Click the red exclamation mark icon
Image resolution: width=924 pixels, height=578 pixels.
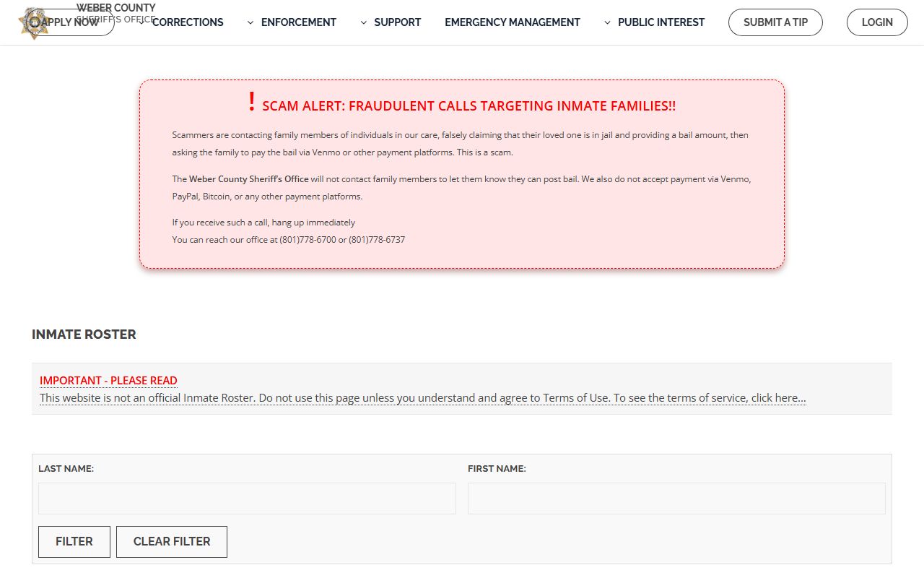[x=252, y=102]
